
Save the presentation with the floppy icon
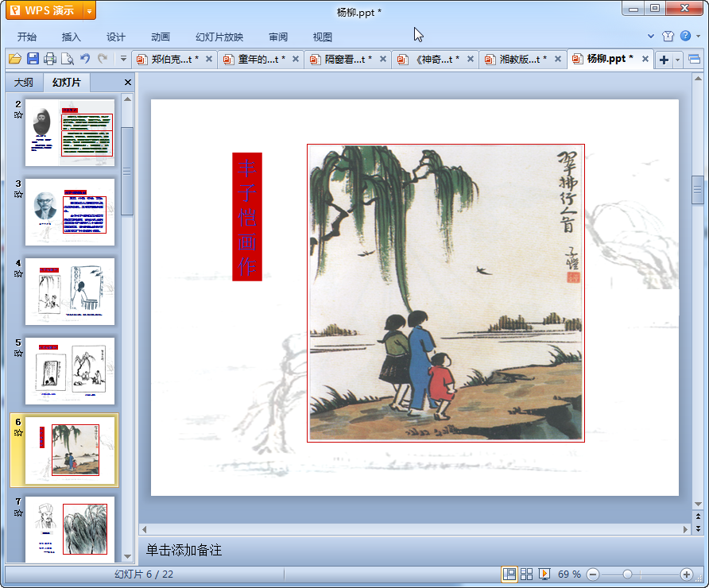click(x=33, y=59)
